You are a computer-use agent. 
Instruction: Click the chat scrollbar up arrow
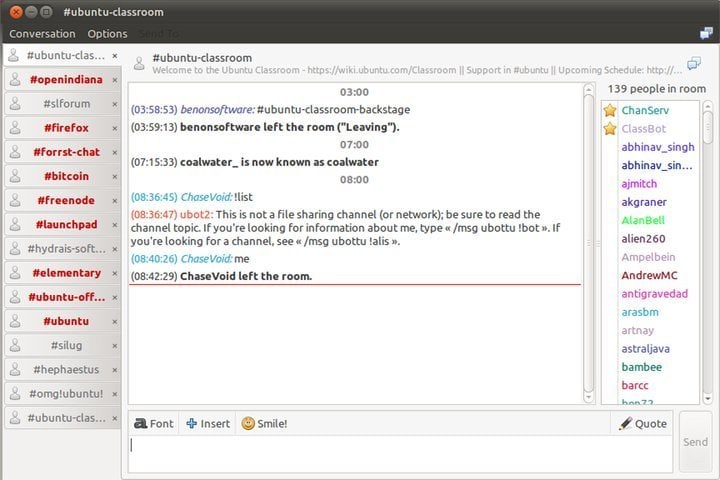[589, 90]
